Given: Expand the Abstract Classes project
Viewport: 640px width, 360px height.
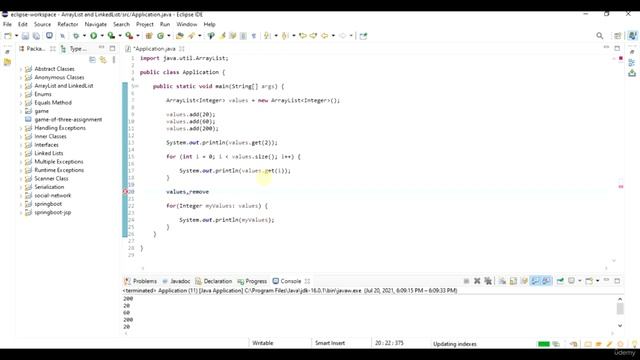Looking at the screenshot, I should [21, 69].
